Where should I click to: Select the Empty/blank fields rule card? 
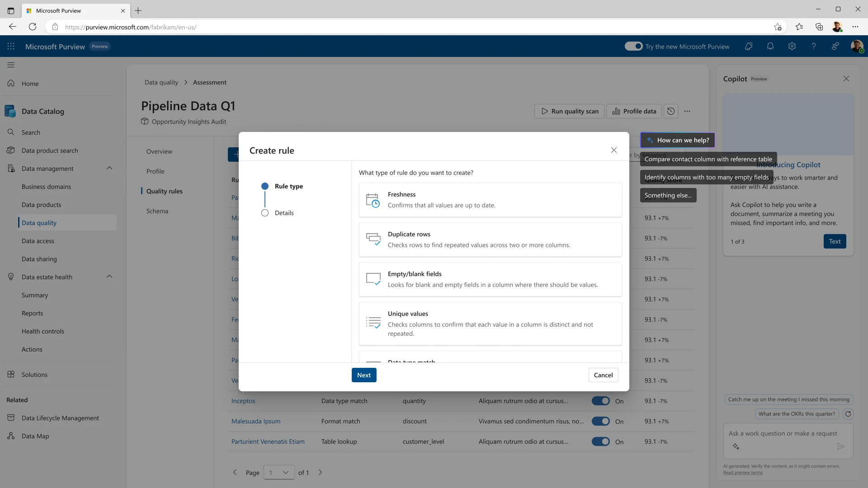(490, 280)
